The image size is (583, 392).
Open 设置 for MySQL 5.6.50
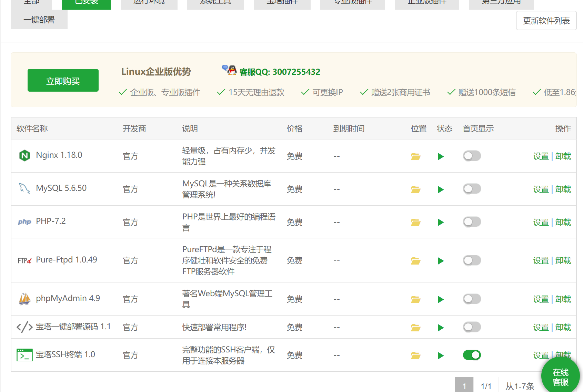[541, 189]
